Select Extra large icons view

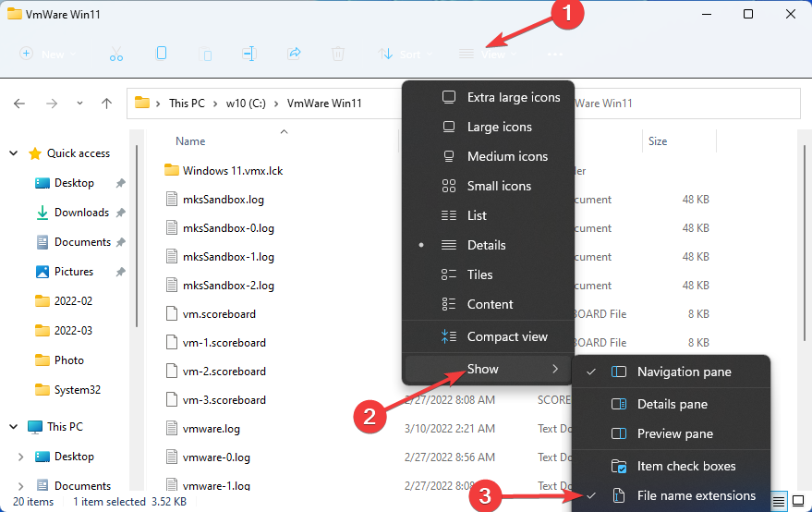click(489, 97)
